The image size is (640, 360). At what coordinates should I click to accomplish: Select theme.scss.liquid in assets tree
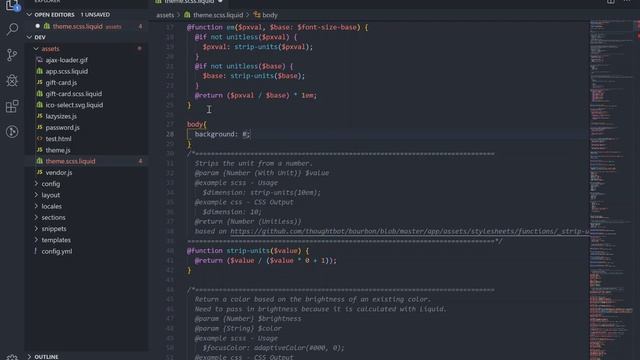70,161
